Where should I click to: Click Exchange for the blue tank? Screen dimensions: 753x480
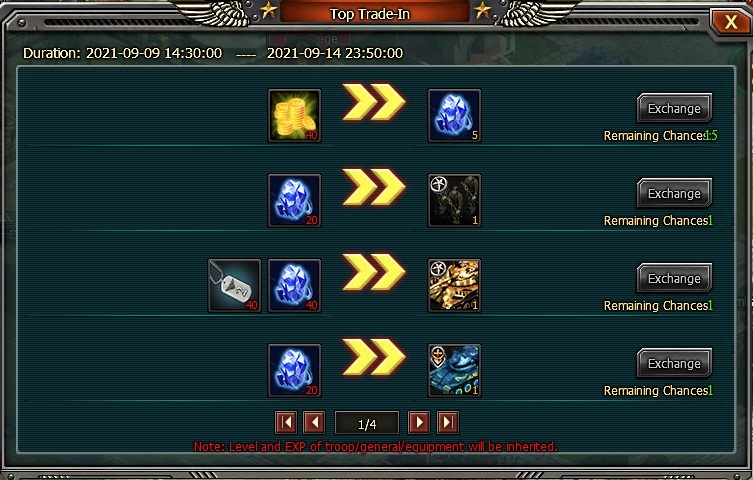pyautogui.click(x=674, y=363)
